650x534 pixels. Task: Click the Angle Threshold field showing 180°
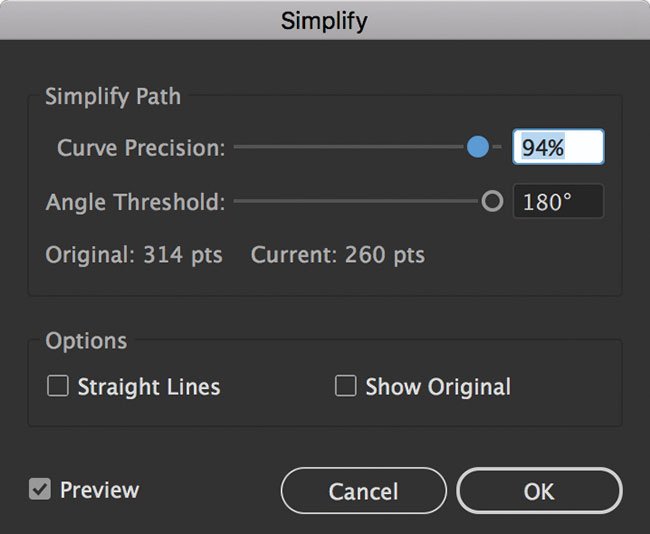(558, 201)
